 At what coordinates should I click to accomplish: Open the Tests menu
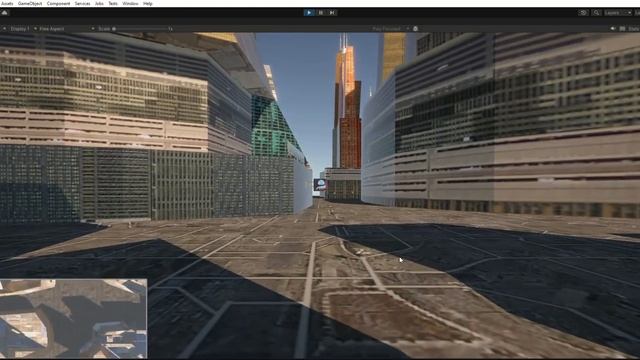pyautogui.click(x=113, y=3)
